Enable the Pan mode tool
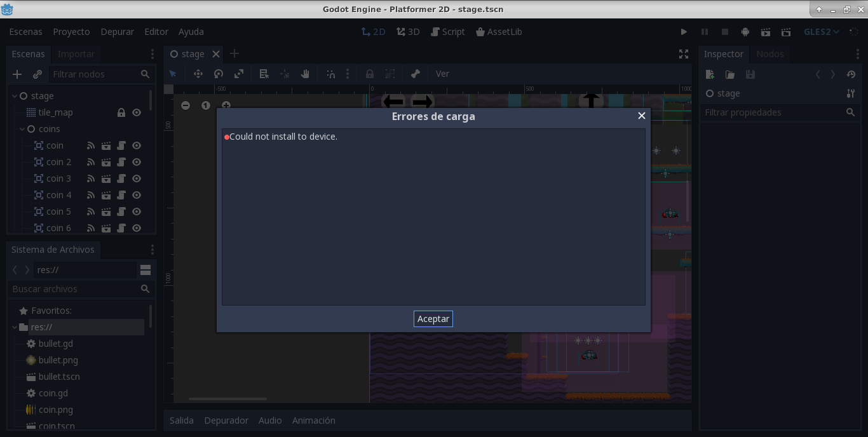Viewport: 868px width, 437px height. [x=305, y=74]
